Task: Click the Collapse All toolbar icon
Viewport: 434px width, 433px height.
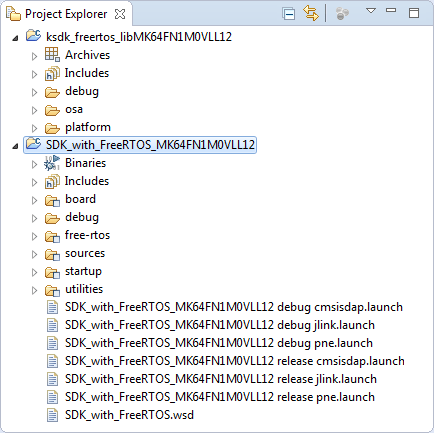Action: click(x=289, y=14)
